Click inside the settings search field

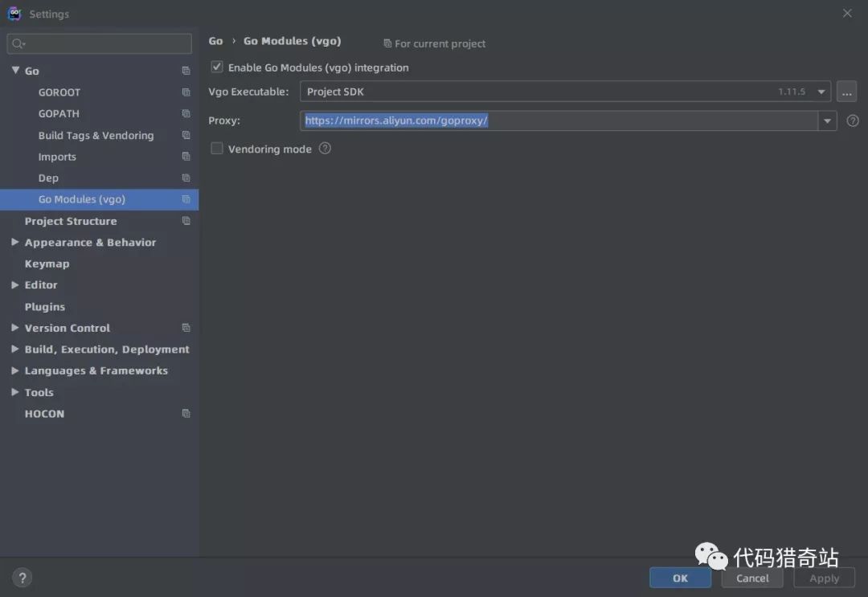[x=100, y=43]
